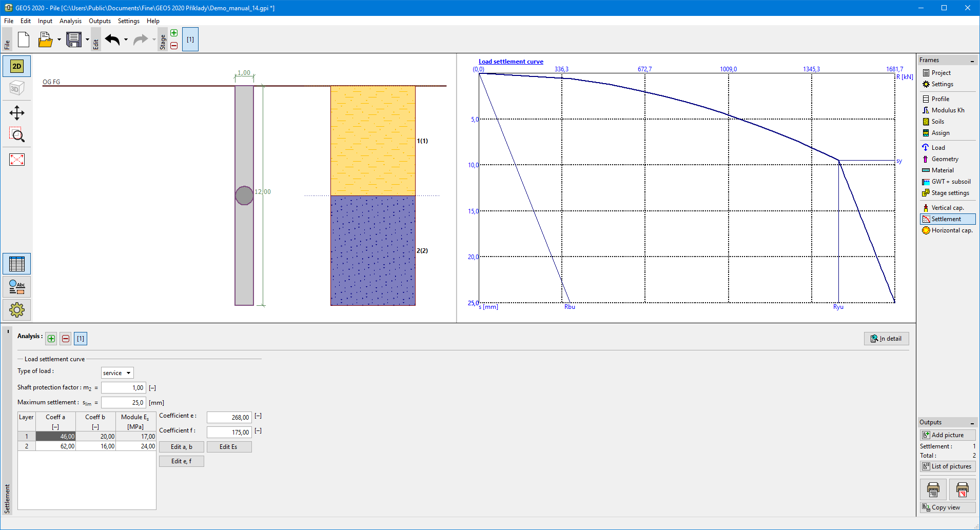Open the Outputs menu

point(100,21)
